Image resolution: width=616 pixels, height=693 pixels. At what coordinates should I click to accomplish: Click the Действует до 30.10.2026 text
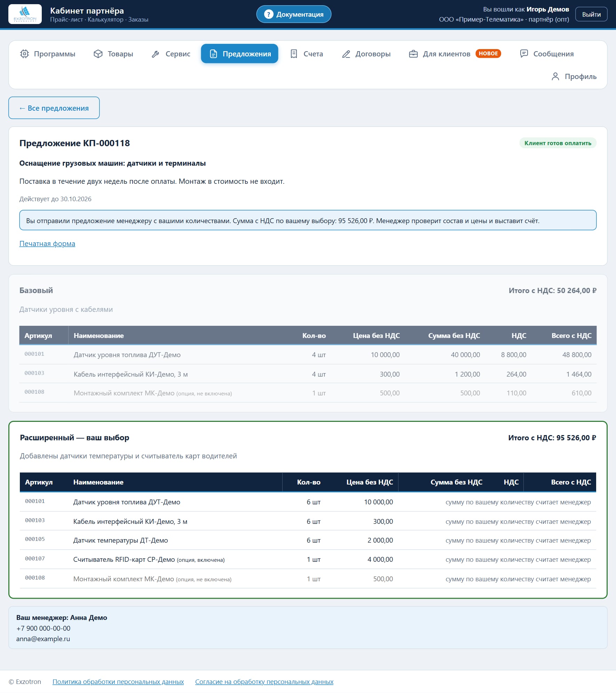[x=55, y=199]
